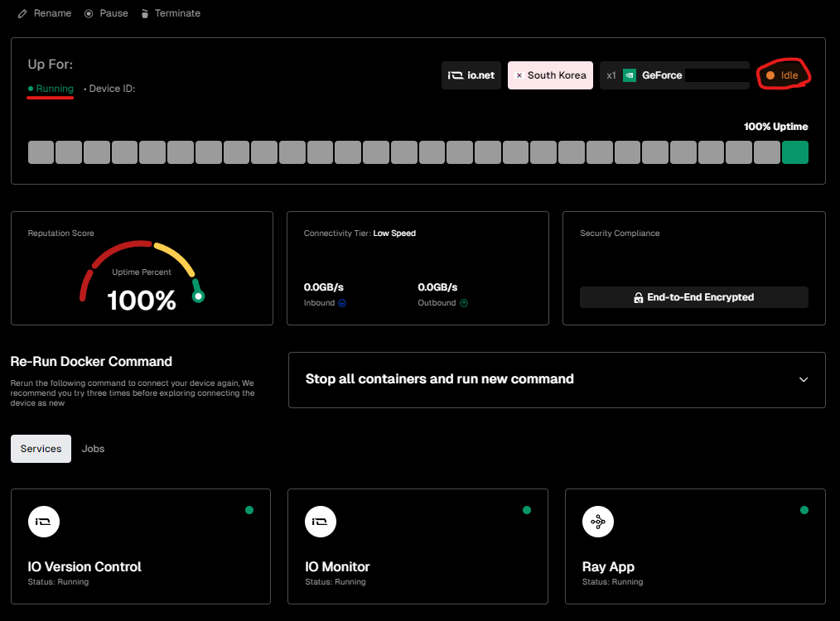The width and height of the screenshot is (840, 621).
Task: Click the x1 GPU count label
Action: (611, 75)
